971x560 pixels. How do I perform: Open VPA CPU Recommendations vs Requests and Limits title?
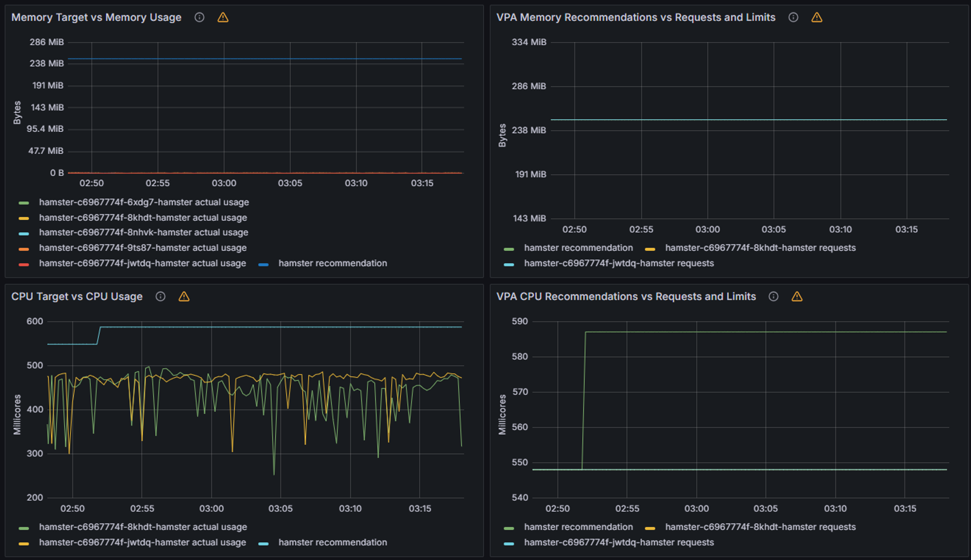[626, 296]
